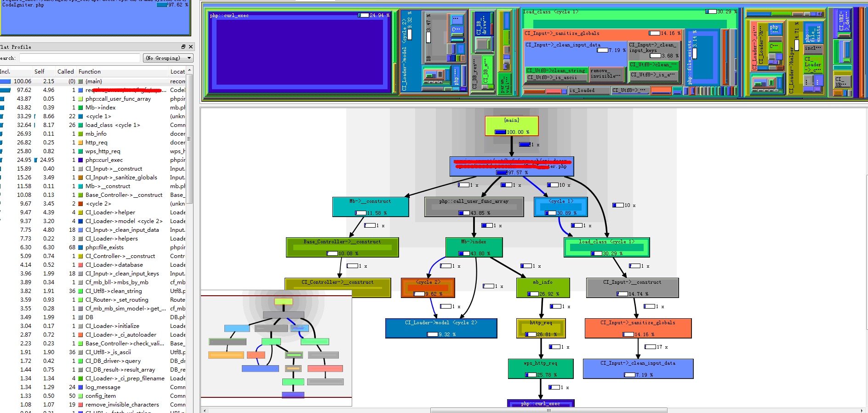Viewport: 868px width, 413px height.
Task: Click the color square beside CI_Loader->helper row
Action: tap(81, 212)
